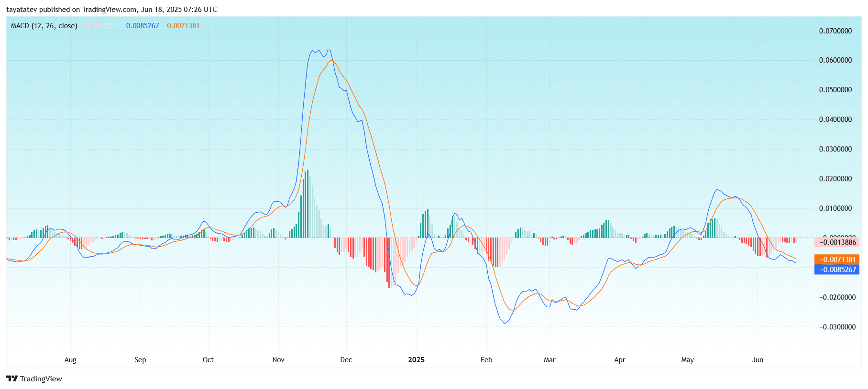Viewport: 868px width, 389px height.
Task: Click the TradingView text at bottom left
Action: (41, 378)
